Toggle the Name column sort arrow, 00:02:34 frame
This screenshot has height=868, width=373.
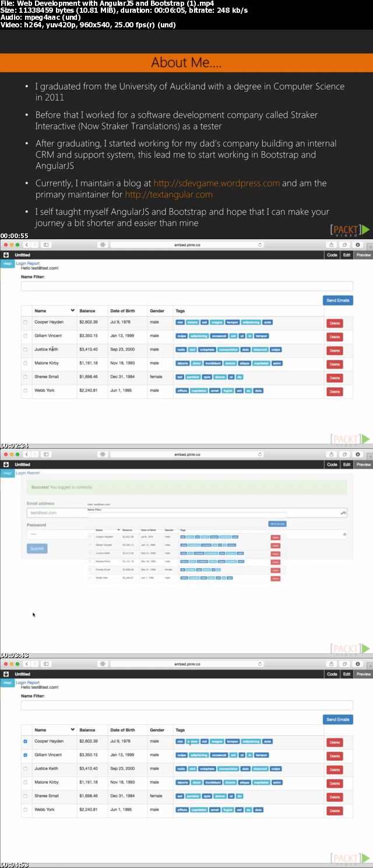73,311
